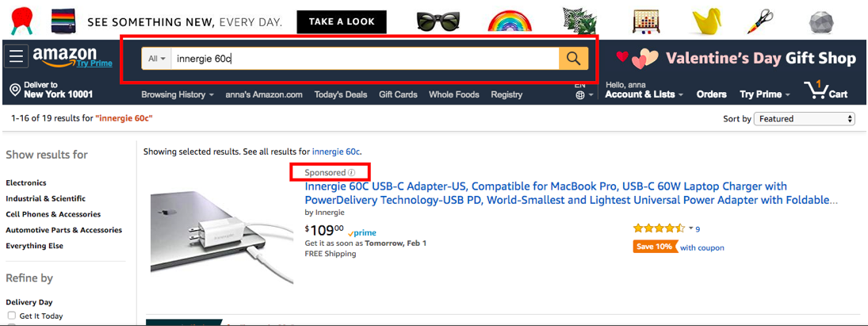This screenshot has height=326, width=868.
Task: Open the Whole Foods page
Action: (x=454, y=94)
